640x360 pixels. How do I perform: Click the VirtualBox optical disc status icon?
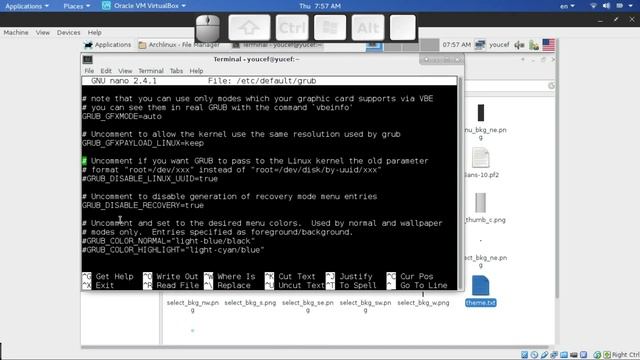(x=534, y=355)
